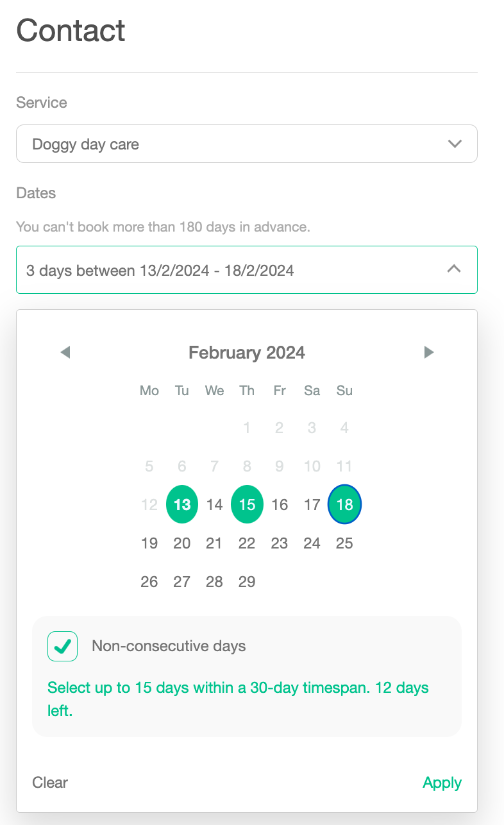The height and width of the screenshot is (825, 504).
Task: Deselect the selected 18 February date
Action: pos(344,505)
